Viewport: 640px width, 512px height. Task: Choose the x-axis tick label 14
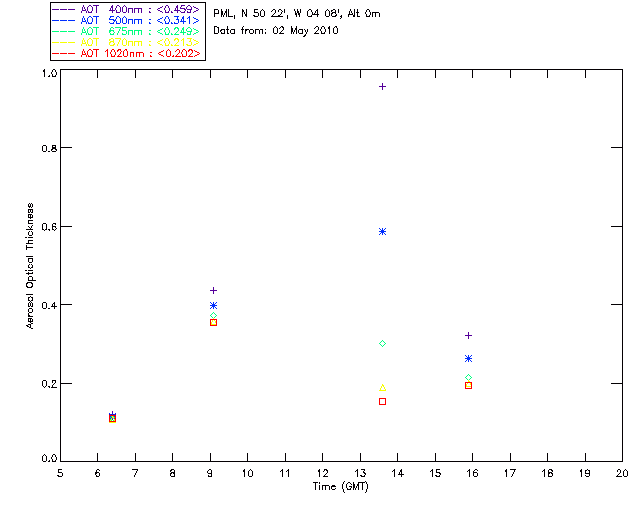[398, 473]
